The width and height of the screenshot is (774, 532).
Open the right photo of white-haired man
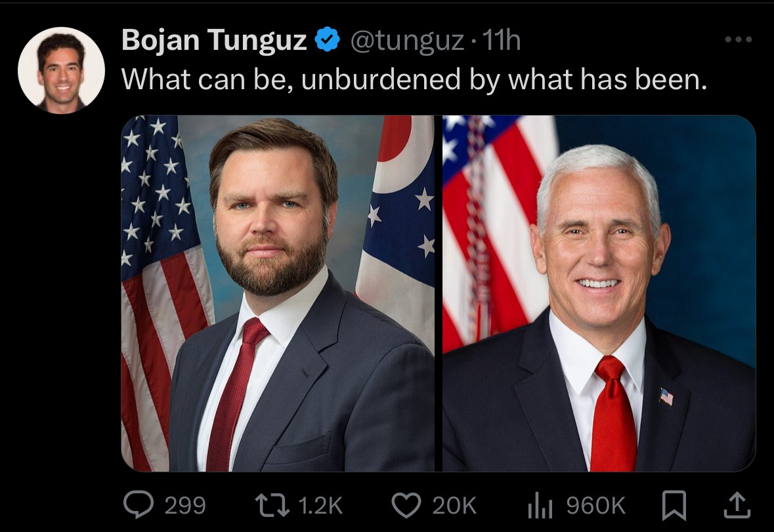coord(599,293)
